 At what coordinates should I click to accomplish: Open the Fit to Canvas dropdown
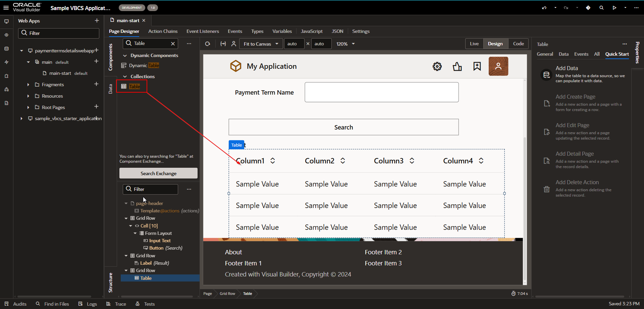(261, 44)
